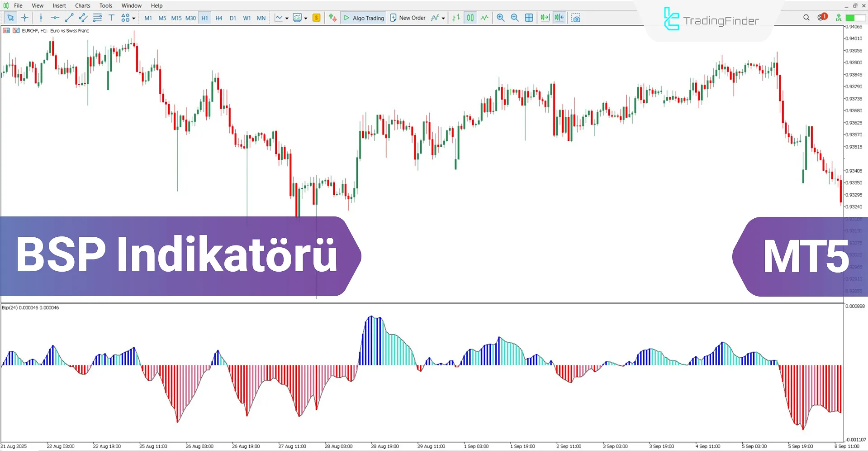Enable auto-scroll to latest candles

(x=545, y=18)
